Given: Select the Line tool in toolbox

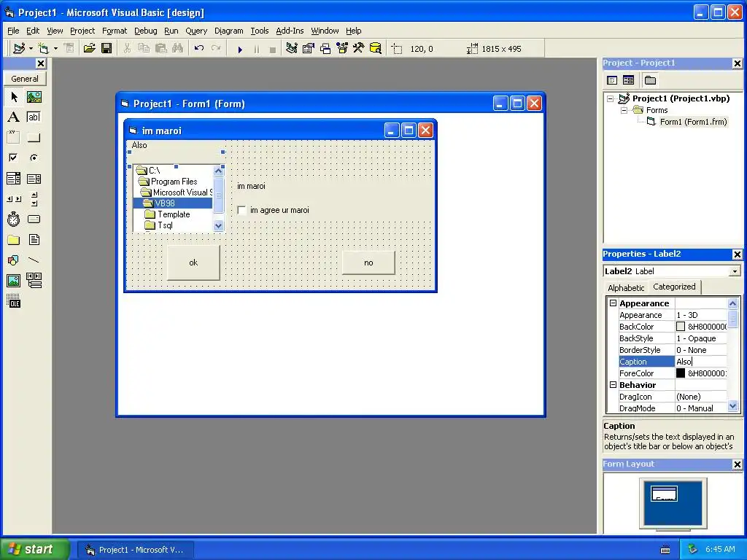Looking at the screenshot, I should pyautogui.click(x=34, y=260).
